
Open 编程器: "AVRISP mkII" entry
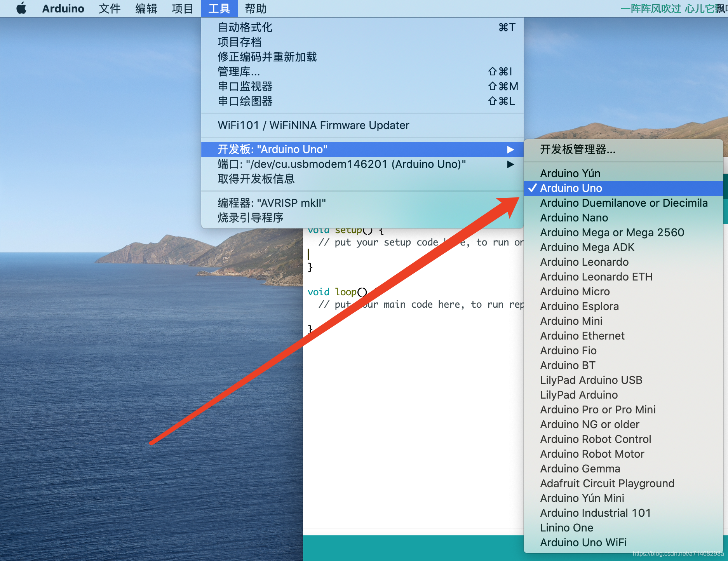pos(362,203)
